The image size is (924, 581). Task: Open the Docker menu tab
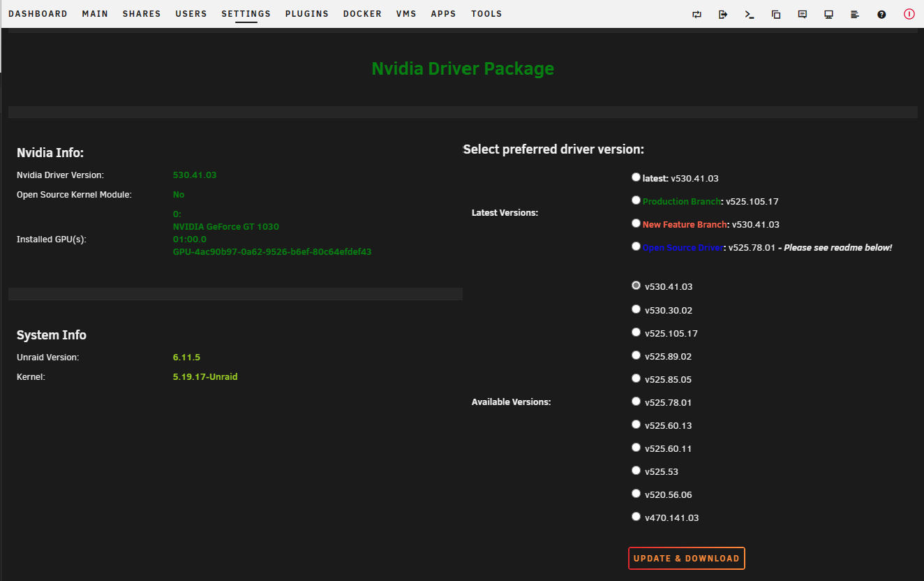point(362,14)
